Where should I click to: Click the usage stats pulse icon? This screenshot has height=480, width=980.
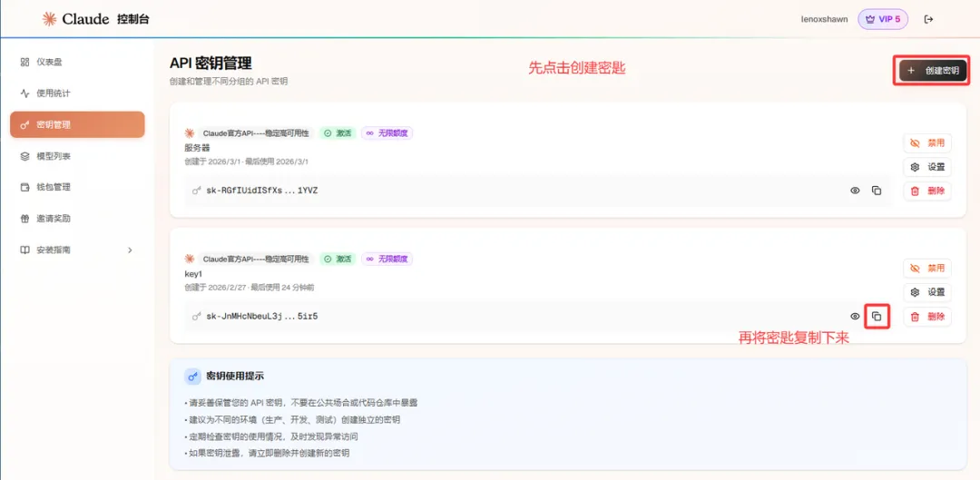(x=25, y=93)
